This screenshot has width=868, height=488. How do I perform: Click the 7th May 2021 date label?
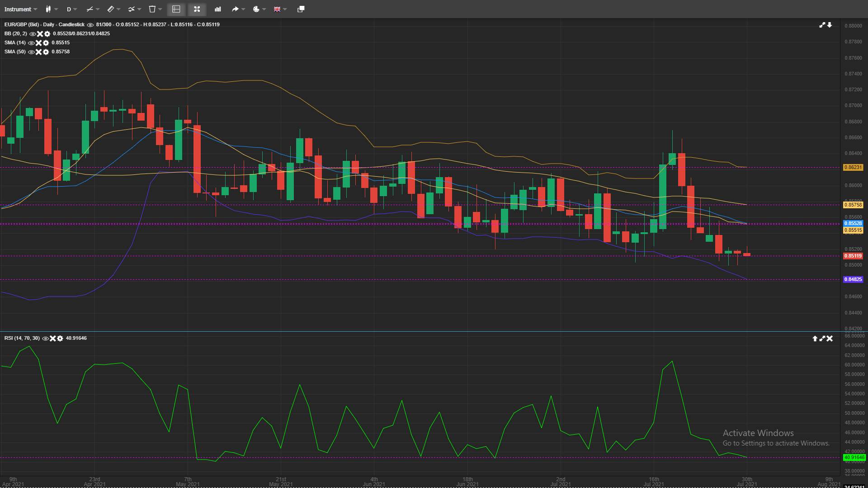click(188, 482)
